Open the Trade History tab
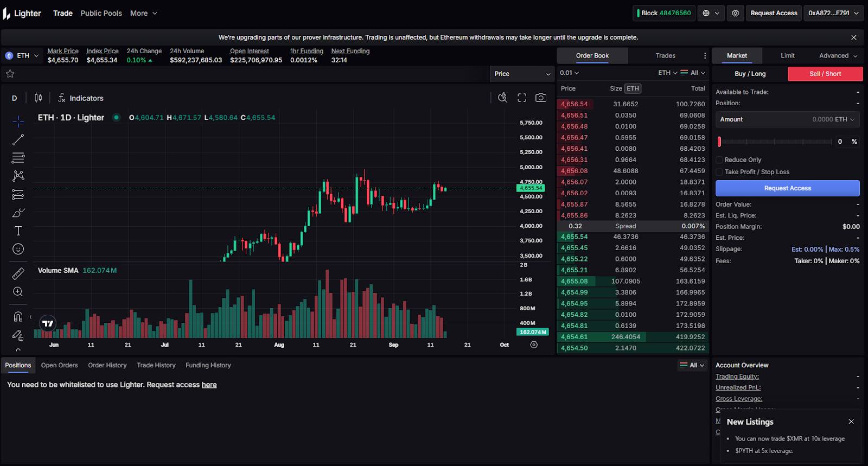Image resolution: width=868 pixels, height=466 pixels. pyautogui.click(x=156, y=365)
